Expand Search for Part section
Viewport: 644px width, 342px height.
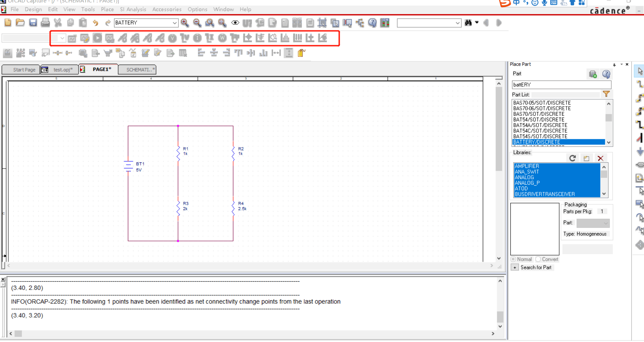click(515, 268)
